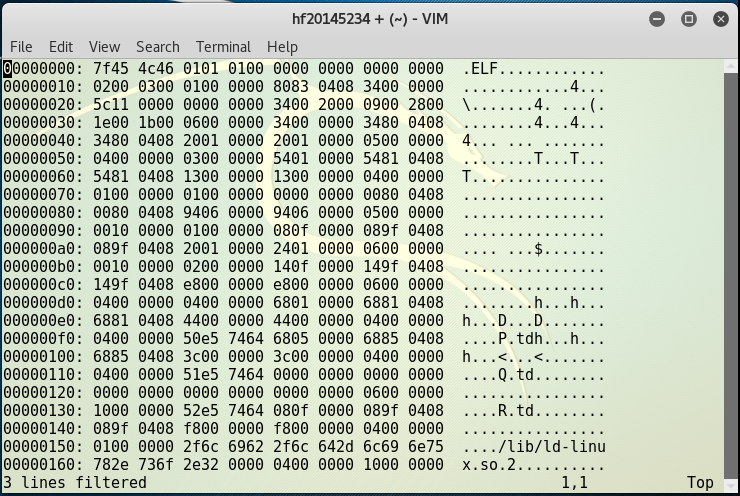
Task: Click the offset 00000040: address
Action: pos(43,140)
